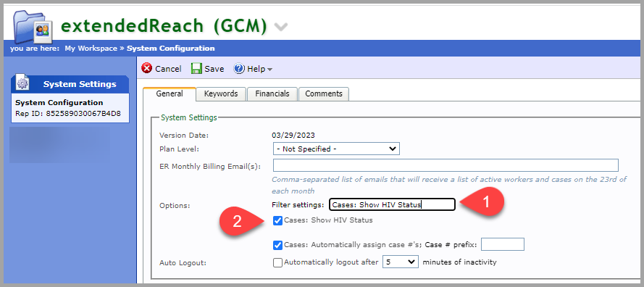The image size is (644, 287).
Task: Select System Configuration in sidebar
Action: pyautogui.click(x=59, y=103)
